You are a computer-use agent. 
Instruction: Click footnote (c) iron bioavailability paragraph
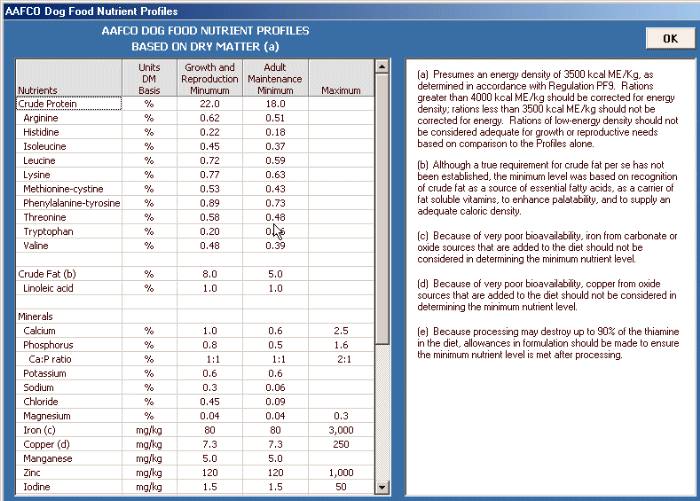[x=547, y=247]
